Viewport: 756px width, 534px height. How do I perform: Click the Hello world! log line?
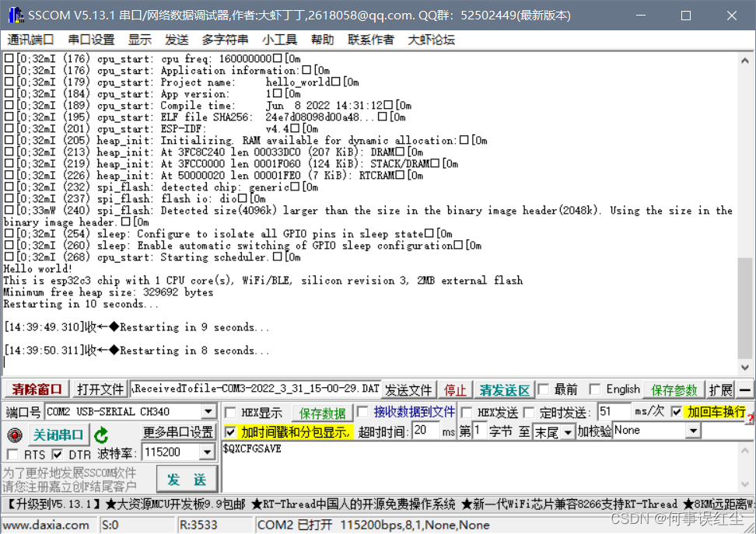[x=37, y=269]
